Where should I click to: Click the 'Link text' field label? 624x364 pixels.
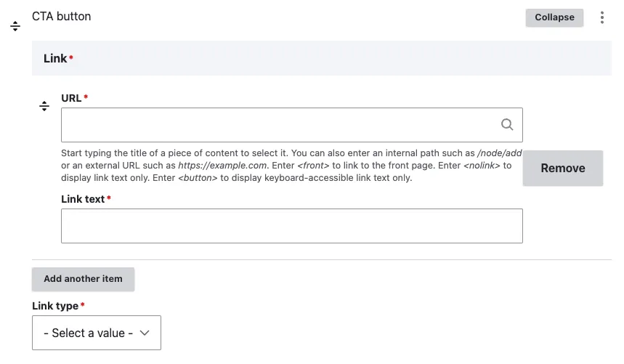pos(83,198)
